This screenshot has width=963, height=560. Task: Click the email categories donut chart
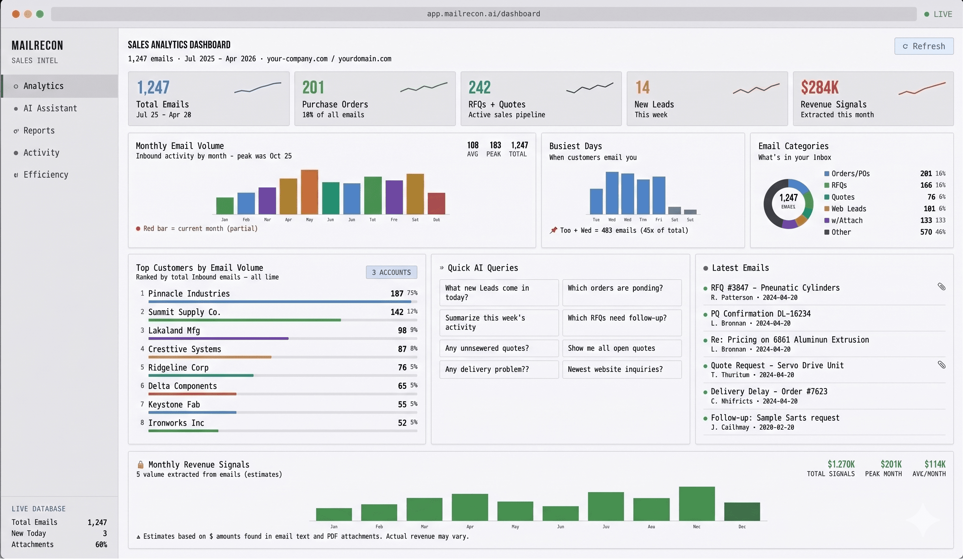(788, 204)
